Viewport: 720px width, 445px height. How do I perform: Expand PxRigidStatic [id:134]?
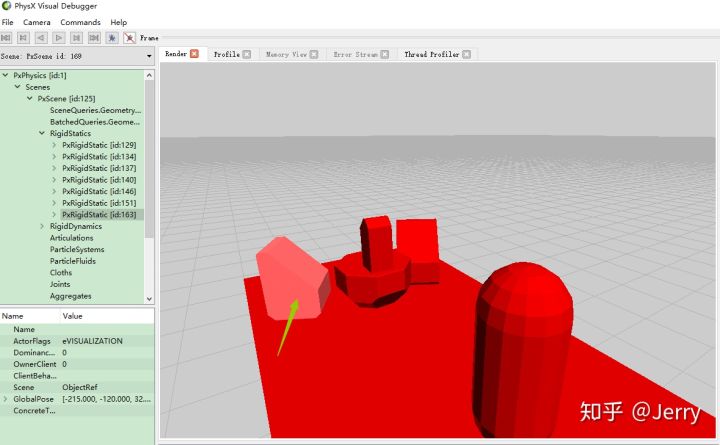click(54, 157)
